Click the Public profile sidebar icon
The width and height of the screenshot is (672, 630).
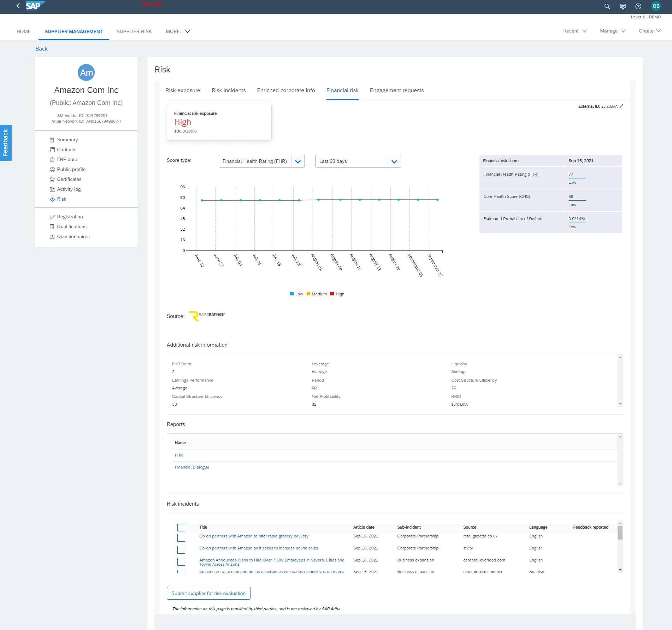pyautogui.click(x=52, y=170)
